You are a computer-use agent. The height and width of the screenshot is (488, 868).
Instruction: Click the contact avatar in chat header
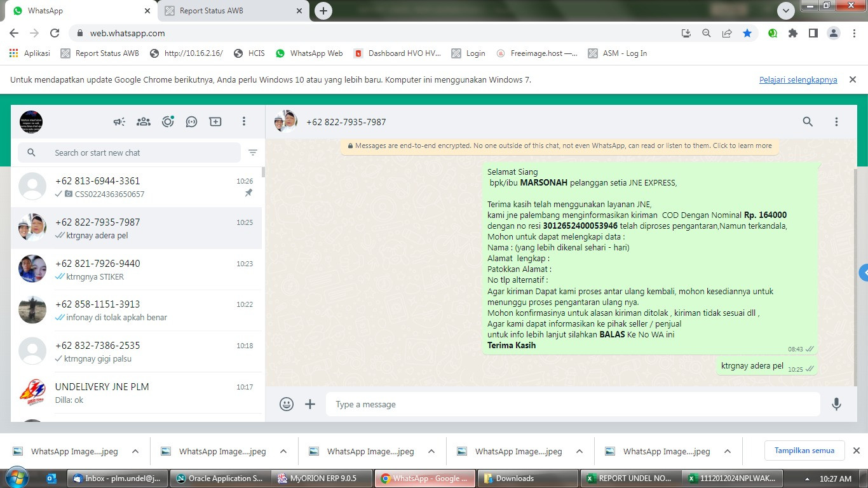click(286, 121)
